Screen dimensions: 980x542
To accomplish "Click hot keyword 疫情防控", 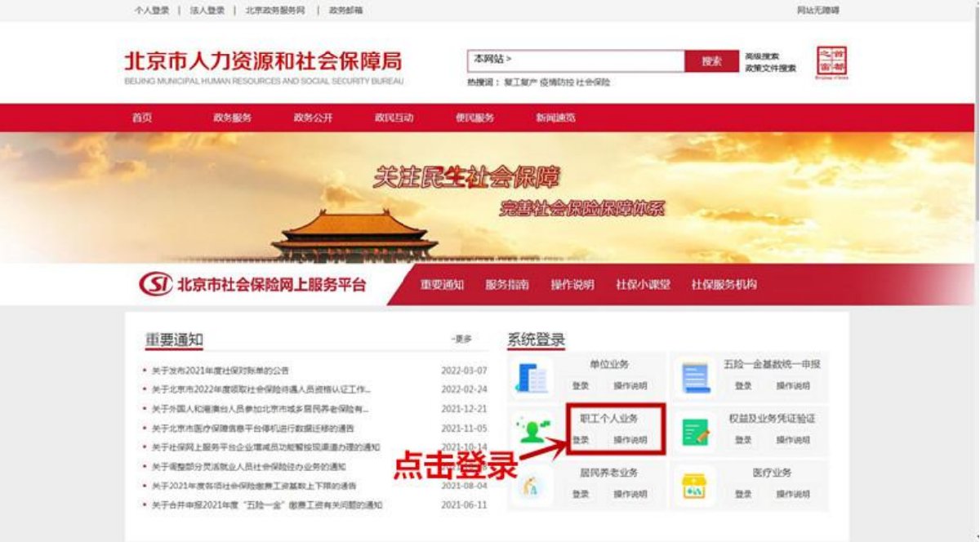I will coord(556,82).
